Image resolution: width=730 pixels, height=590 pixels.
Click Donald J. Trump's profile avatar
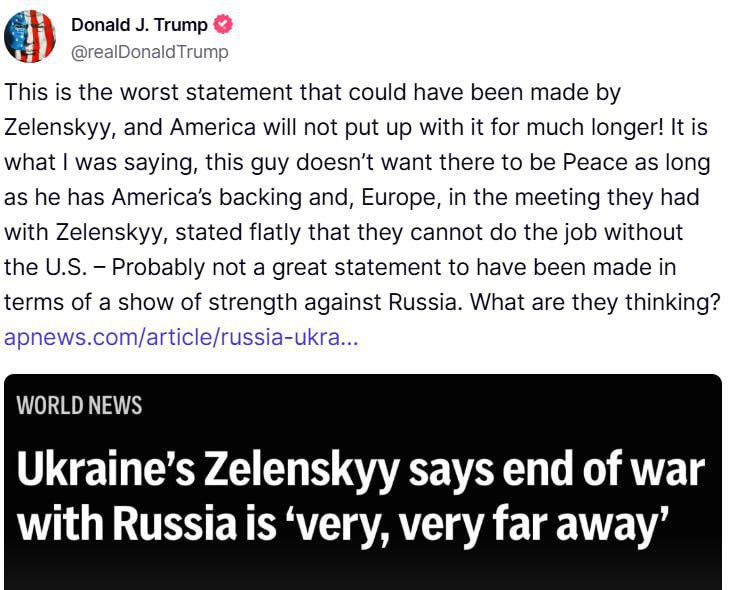[30, 37]
